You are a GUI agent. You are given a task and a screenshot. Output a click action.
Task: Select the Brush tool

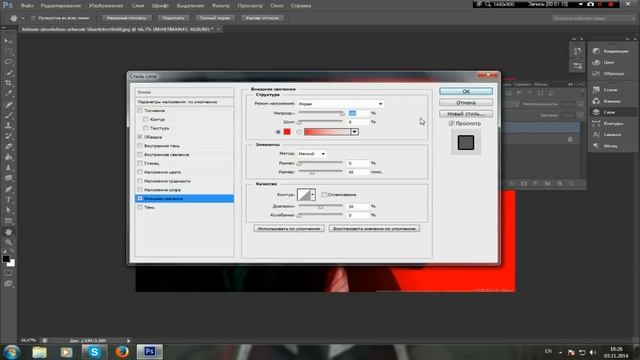(9, 115)
